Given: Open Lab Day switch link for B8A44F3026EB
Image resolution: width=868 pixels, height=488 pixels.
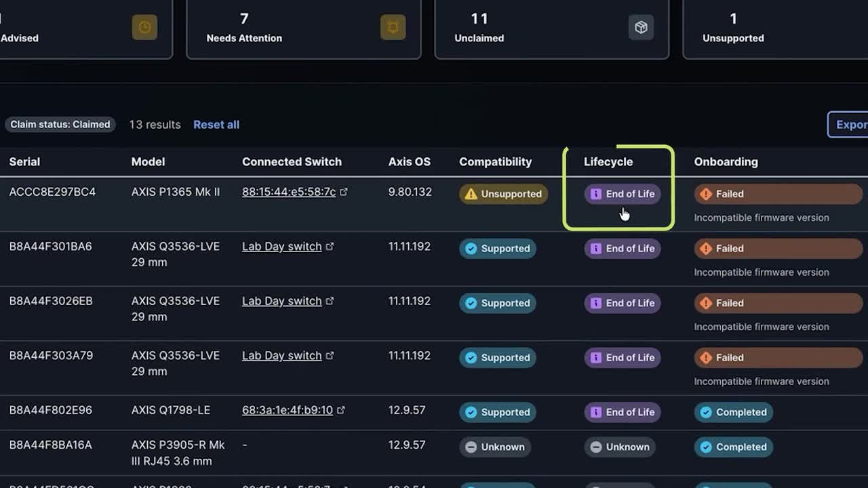Looking at the screenshot, I should point(282,301).
